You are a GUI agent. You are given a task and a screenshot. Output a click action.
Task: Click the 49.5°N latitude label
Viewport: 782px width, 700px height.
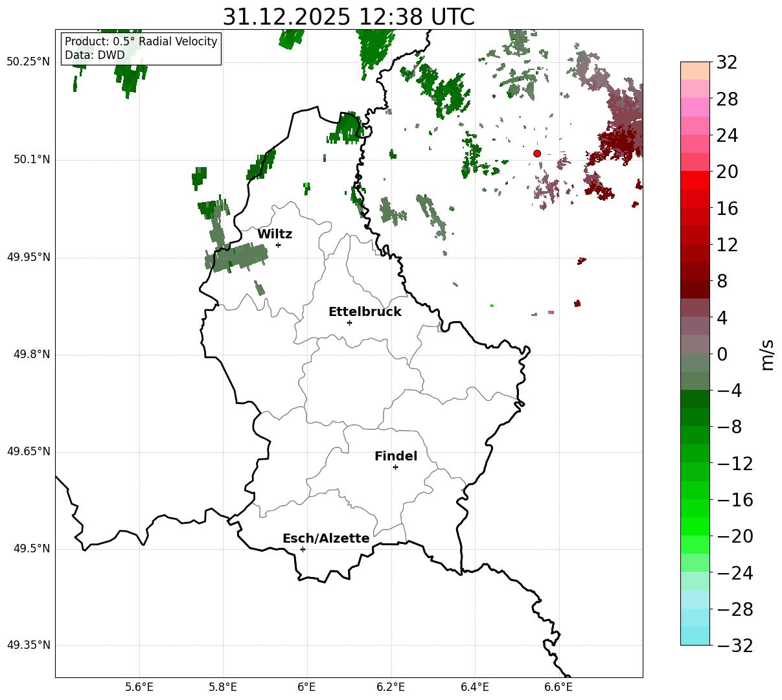tap(32, 548)
